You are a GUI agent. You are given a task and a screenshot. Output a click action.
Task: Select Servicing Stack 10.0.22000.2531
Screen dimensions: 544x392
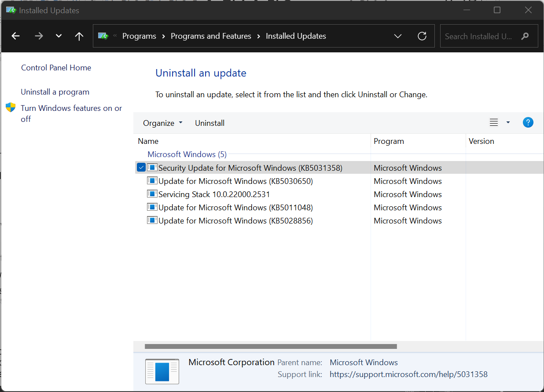coord(214,194)
